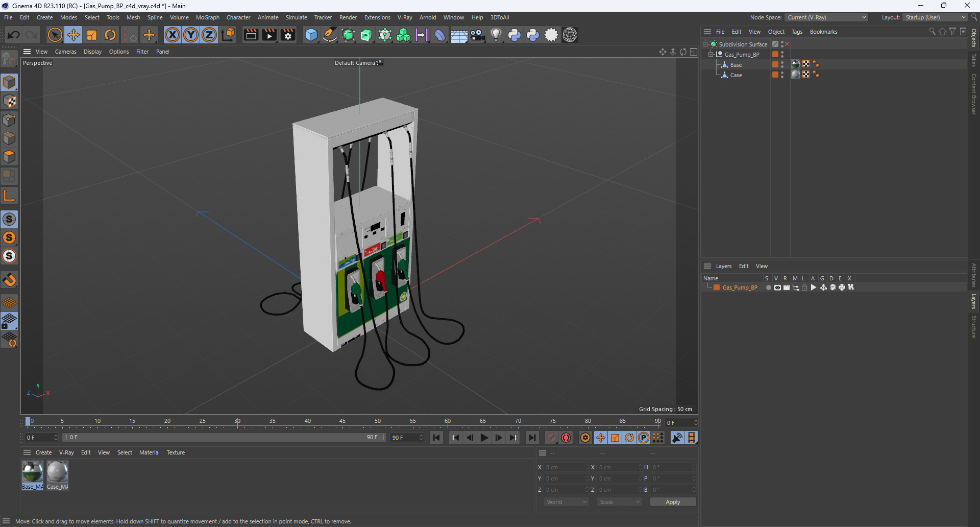Screen dimensions: 980x527
Task: Activate the Move tool
Action: tap(73, 35)
